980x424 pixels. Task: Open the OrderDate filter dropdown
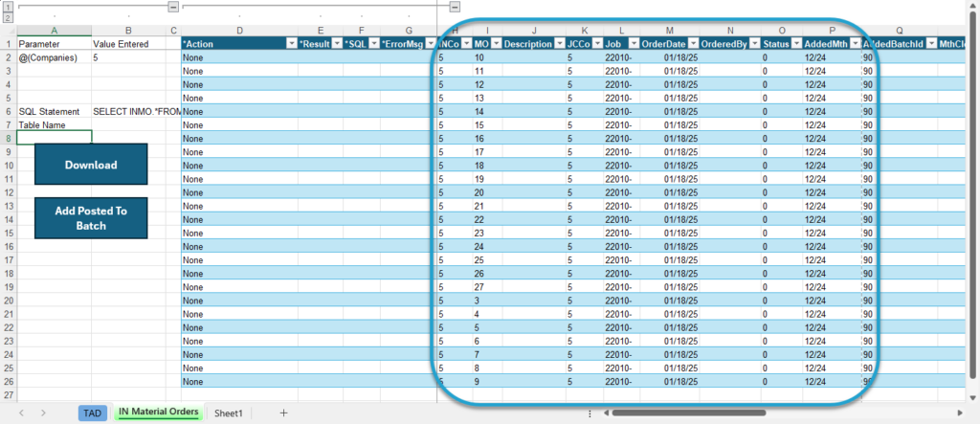pos(692,44)
